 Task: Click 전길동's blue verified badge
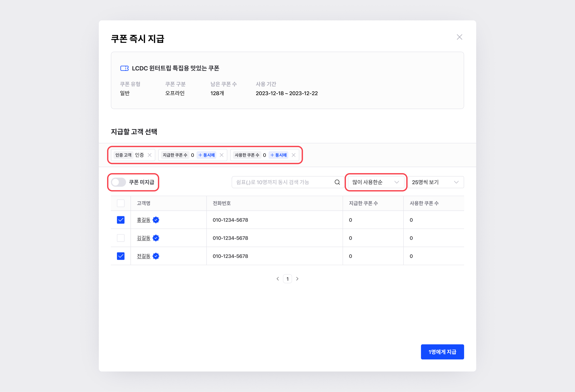point(156,256)
